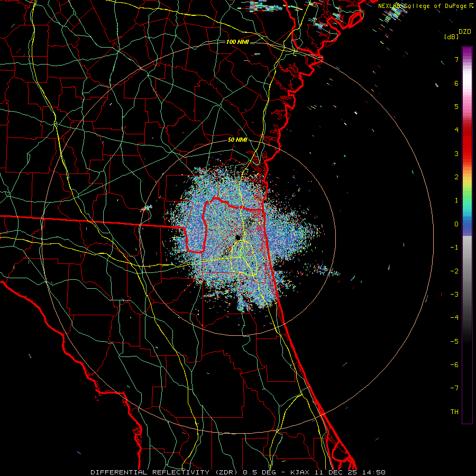Click the TH threshold label on scale
The image size is (476, 476).
point(454,411)
